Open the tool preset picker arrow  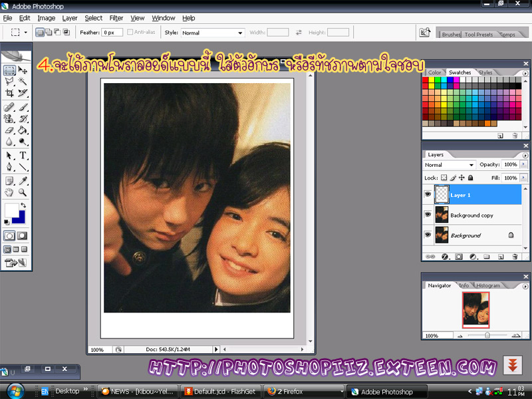(25, 33)
